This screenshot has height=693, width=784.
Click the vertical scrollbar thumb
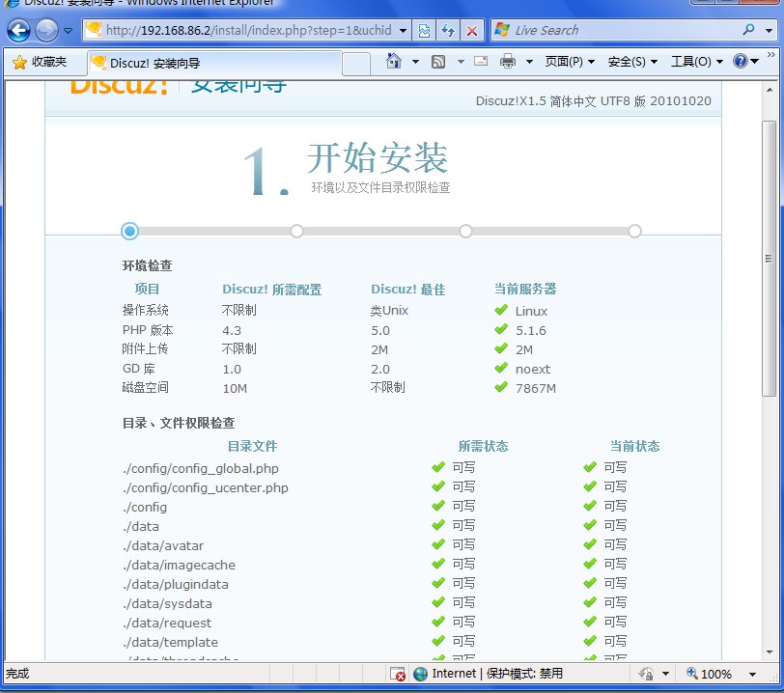(x=770, y=259)
